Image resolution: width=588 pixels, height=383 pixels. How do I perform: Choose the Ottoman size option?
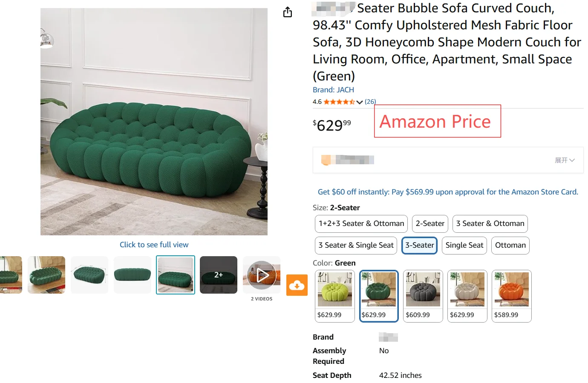(x=510, y=246)
